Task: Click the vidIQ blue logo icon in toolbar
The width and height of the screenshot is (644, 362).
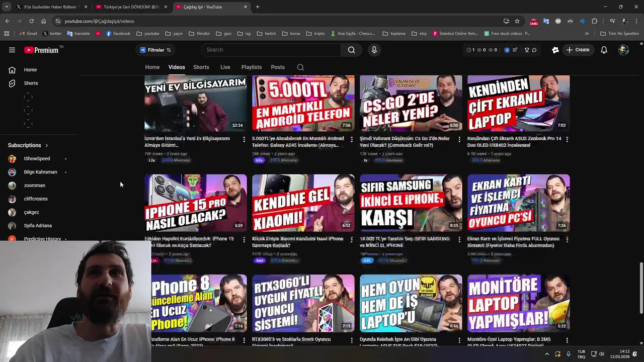Action: pyautogui.click(x=507, y=50)
